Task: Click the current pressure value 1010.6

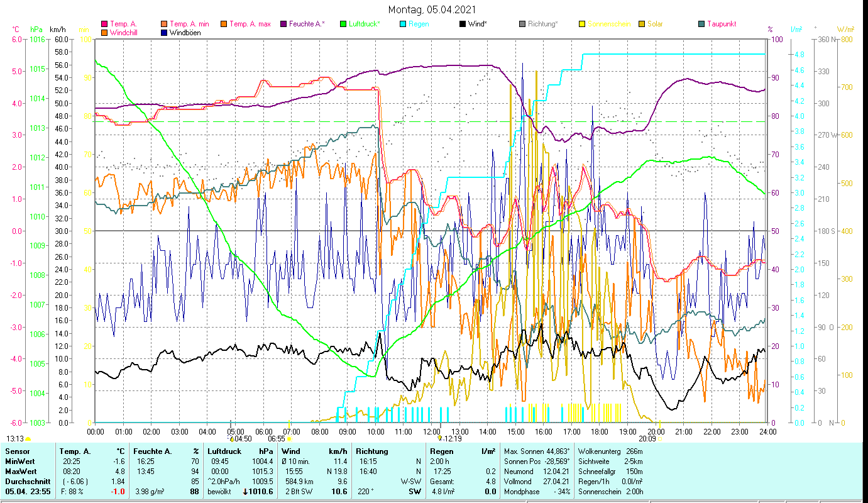Action: coord(261,492)
